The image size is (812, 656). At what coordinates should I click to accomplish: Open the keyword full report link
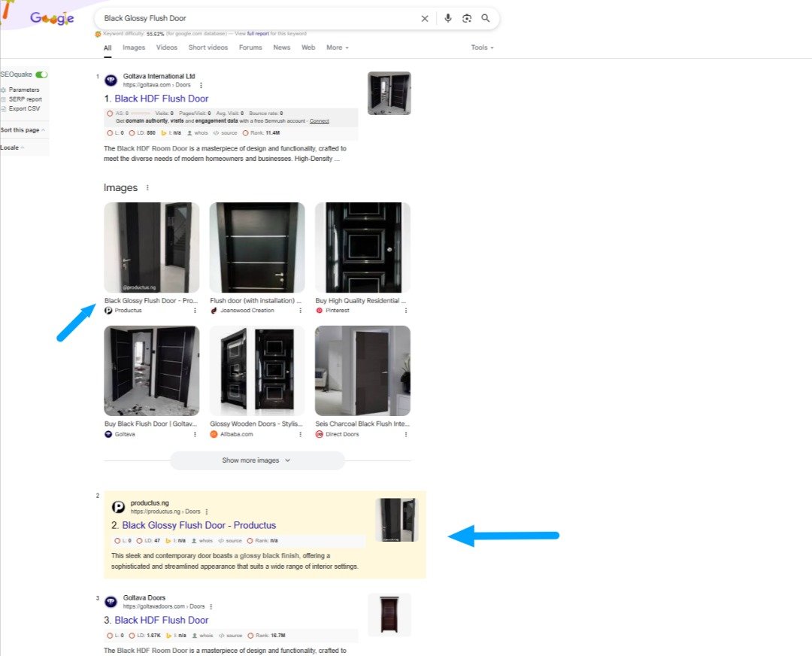[258, 34]
